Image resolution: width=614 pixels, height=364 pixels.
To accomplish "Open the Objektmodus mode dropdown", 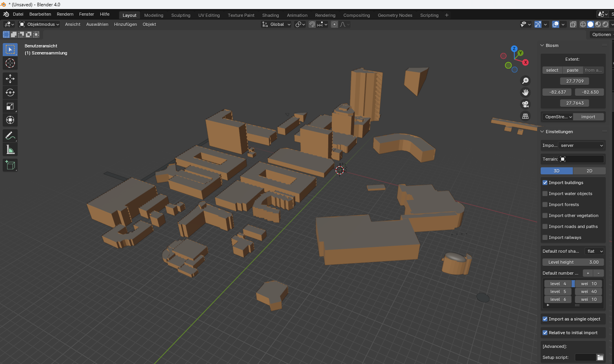I will tap(39, 24).
